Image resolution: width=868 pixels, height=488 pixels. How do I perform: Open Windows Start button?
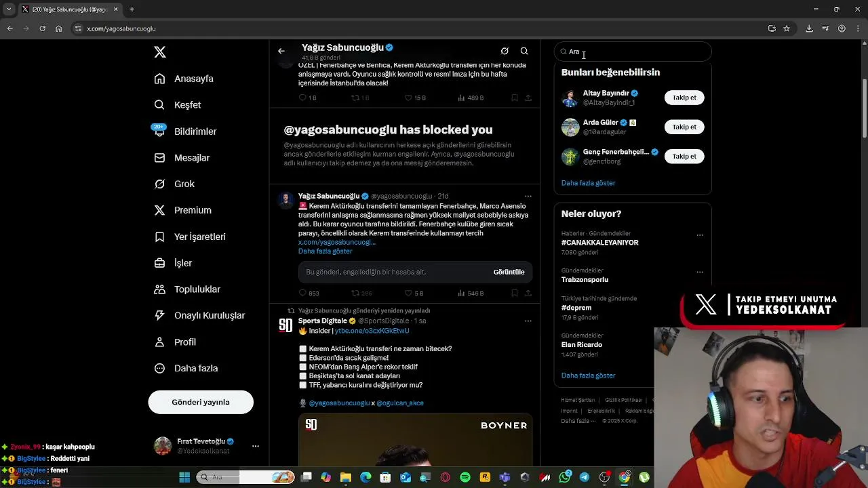tap(184, 478)
